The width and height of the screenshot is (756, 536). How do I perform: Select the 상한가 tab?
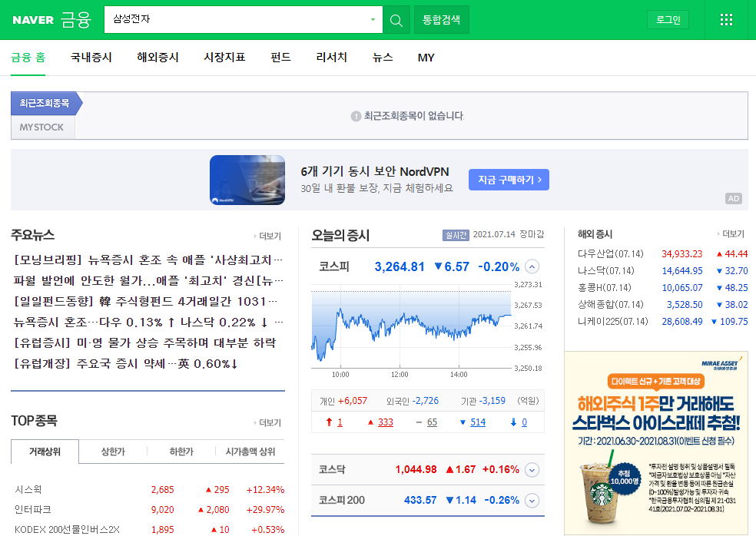(113, 452)
